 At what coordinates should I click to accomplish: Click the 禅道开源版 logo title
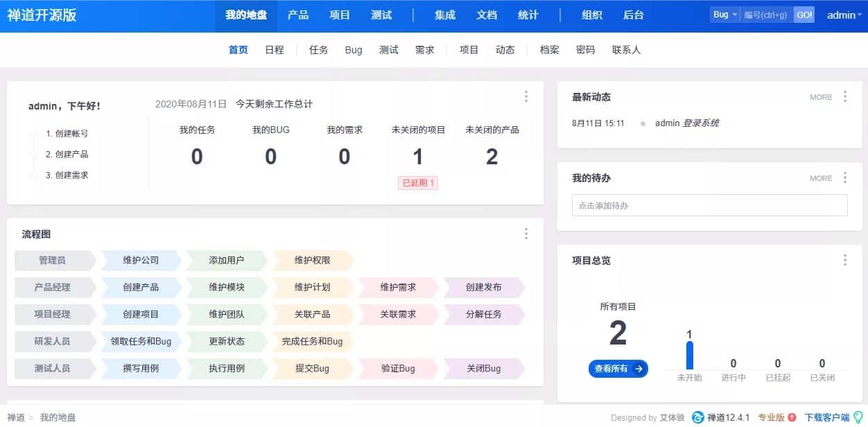coord(42,15)
